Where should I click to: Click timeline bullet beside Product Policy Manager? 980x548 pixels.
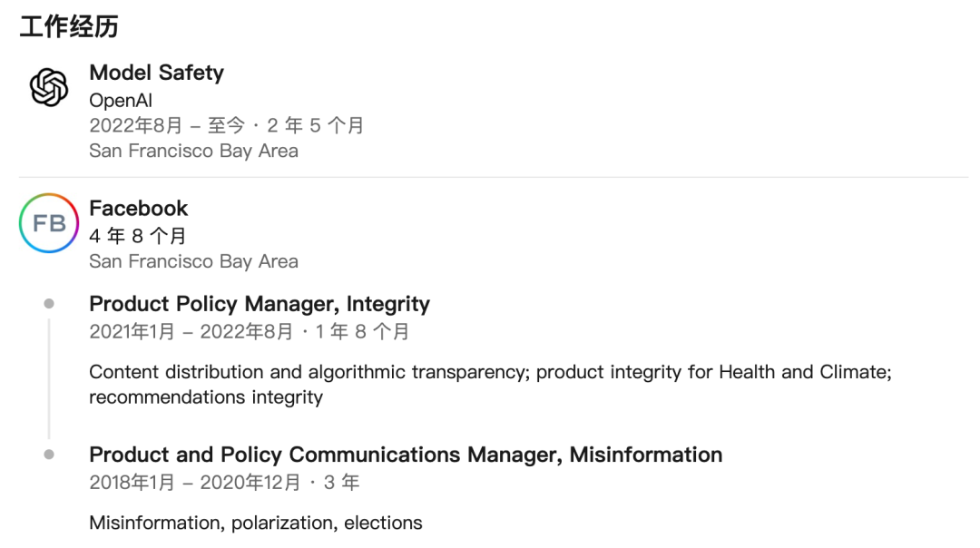(x=49, y=304)
